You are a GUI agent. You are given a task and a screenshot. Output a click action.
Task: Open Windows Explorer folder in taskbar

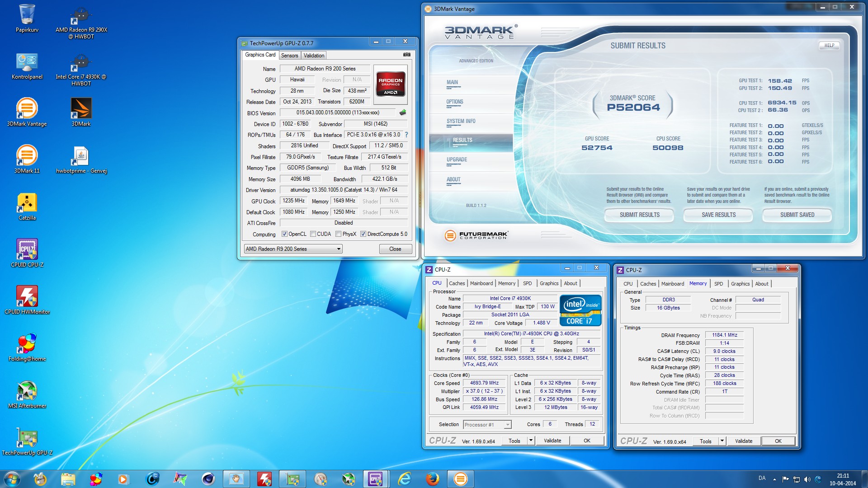[x=68, y=479]
